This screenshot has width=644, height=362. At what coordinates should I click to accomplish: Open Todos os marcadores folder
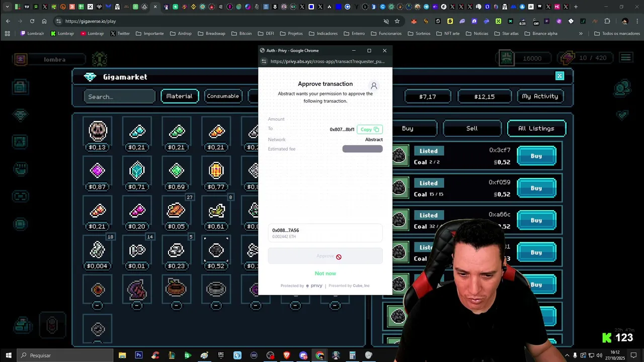(x=617, y=33)
